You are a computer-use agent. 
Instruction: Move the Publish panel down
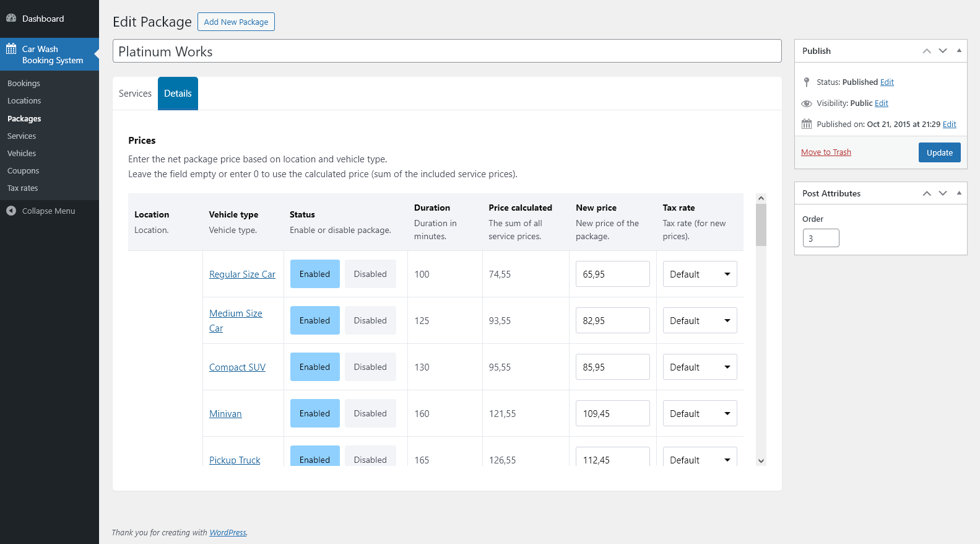click(x=943, y=51)
